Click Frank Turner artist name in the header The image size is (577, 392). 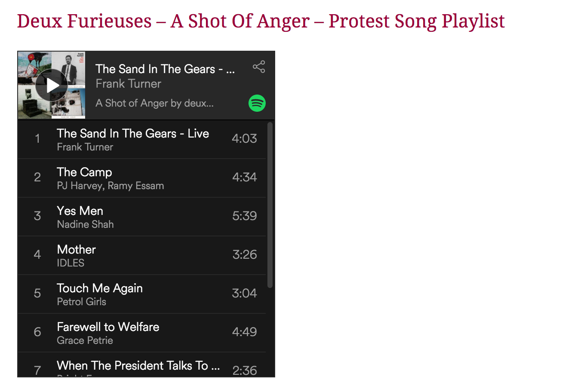pos(128,83)
